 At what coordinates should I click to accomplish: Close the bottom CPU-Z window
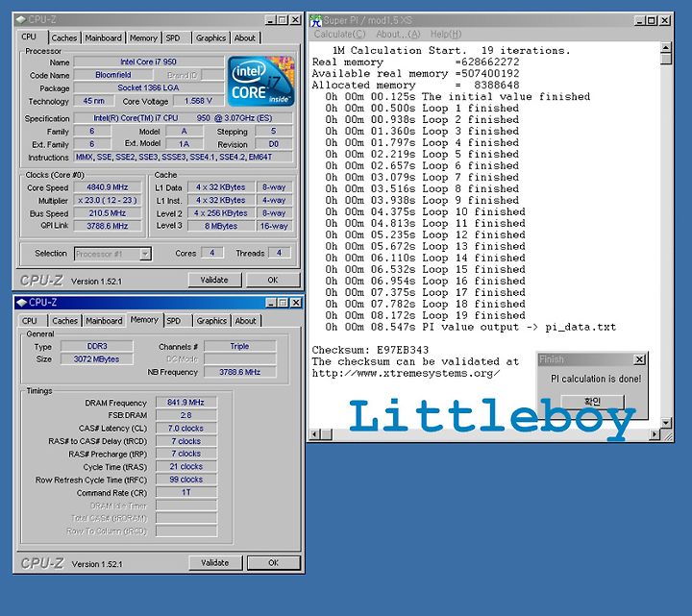[296, 303]
